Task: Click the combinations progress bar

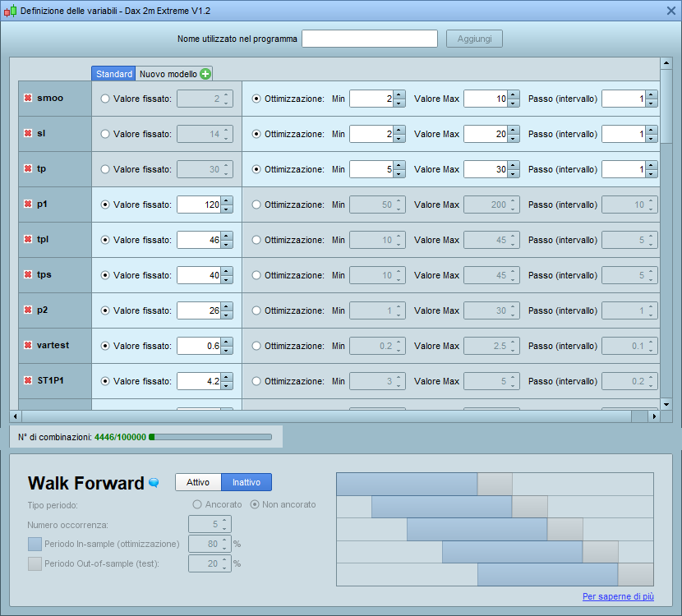Action: [x=210, y=437]
